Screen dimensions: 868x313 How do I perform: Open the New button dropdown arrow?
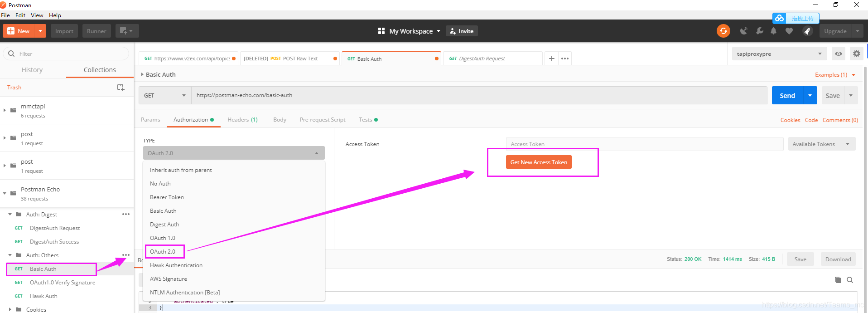pyautogui.click(x=40, y=31)
